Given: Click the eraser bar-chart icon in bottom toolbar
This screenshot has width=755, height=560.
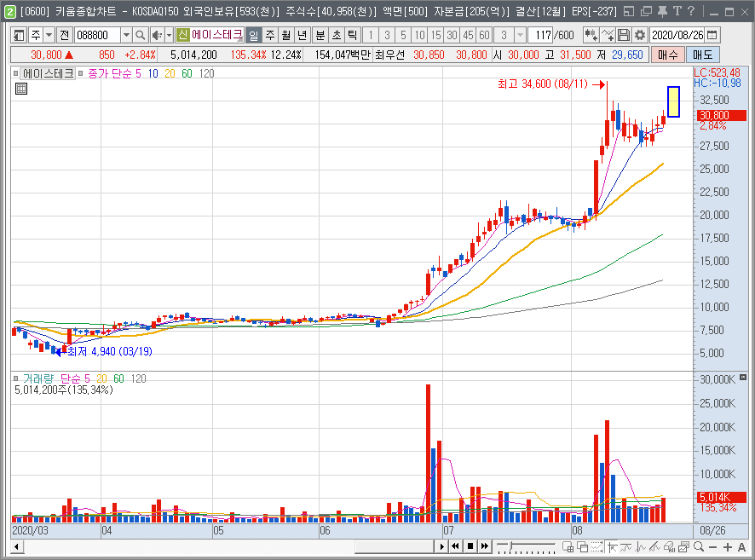Looking at the screenshot, I should tap(669, 547).
